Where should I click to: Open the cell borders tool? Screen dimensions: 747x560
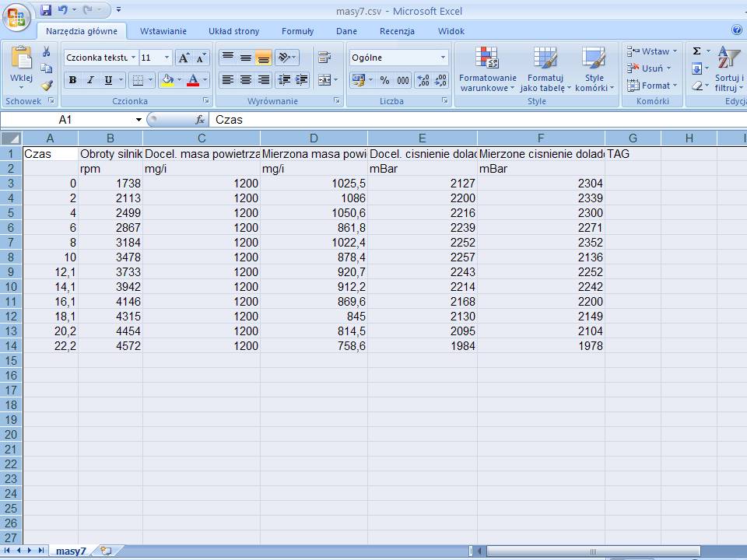[x=138, y=80]
